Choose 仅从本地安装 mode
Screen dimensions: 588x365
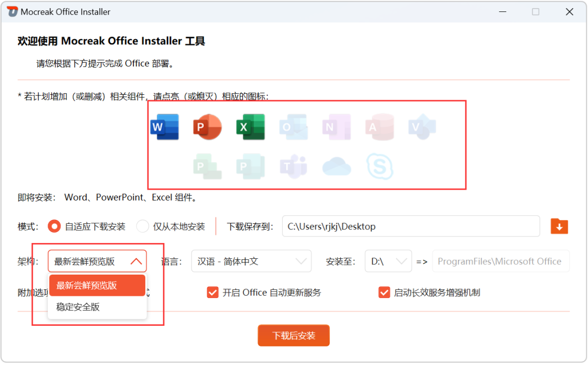tap(142, 227)
